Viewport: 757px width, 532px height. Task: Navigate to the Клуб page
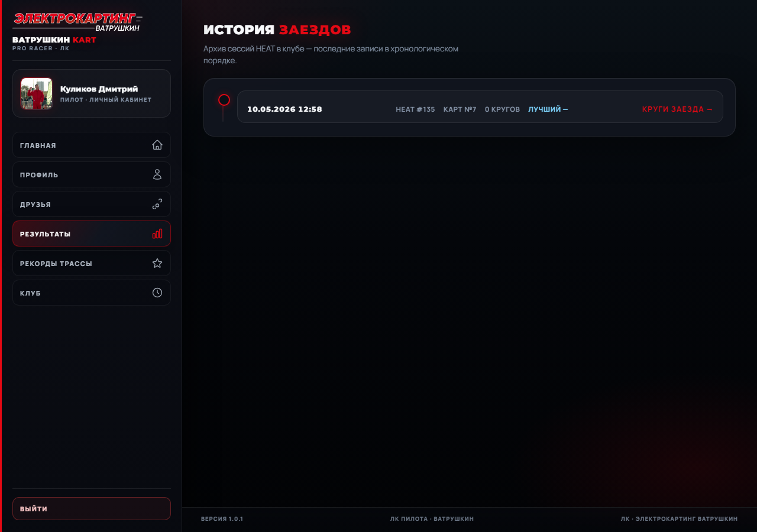click(92, 293)
